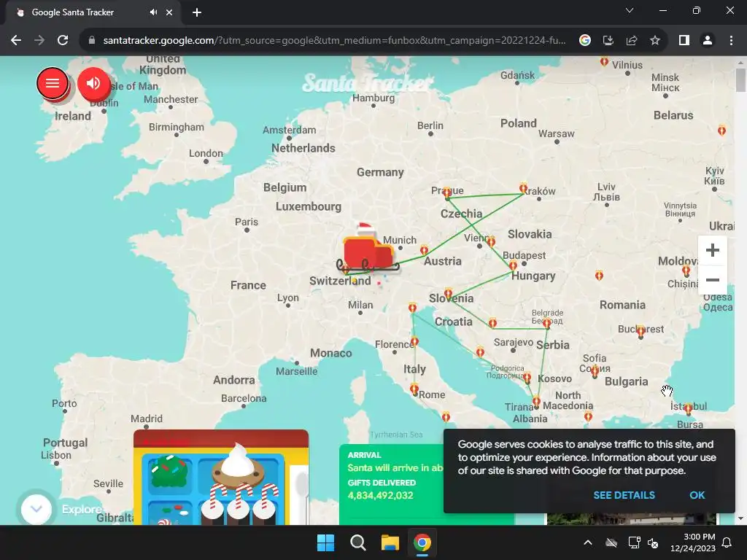The width and height of the screenshot is (747, 560).
Task: Click the Vilnius gift marker
Action: coord(604,61)
